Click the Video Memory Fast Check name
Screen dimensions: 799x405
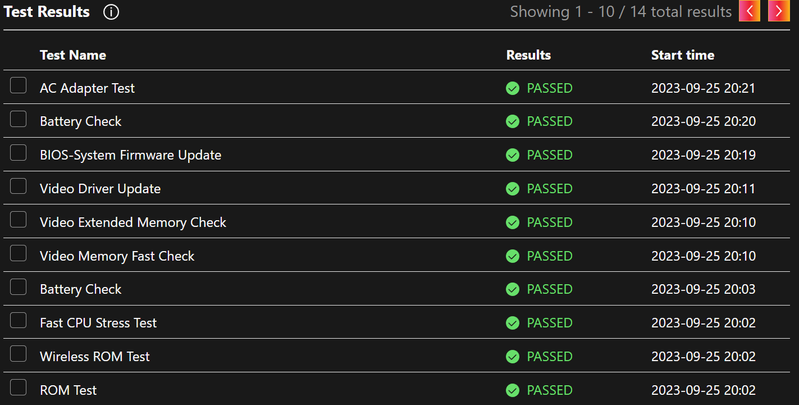point(117,256)
